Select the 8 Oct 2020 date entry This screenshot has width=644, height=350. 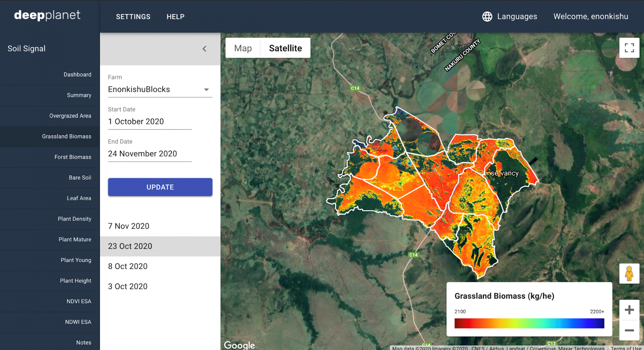coord(160,266)
